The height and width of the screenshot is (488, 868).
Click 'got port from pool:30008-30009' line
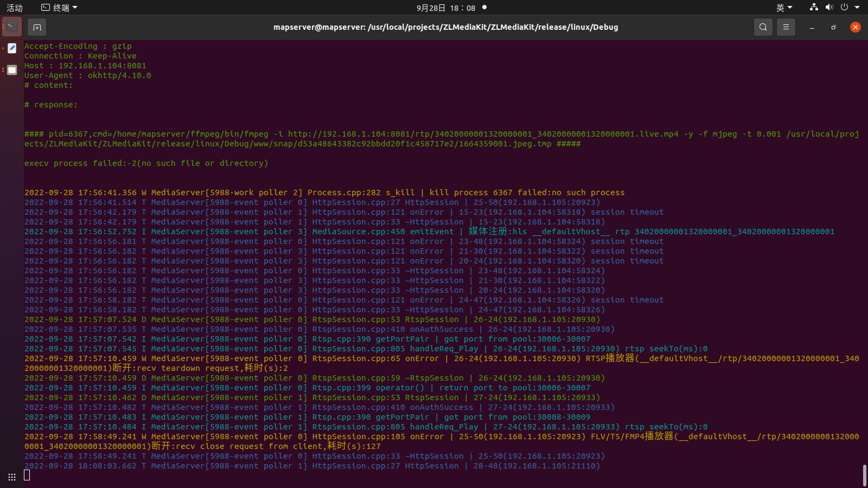(x=307, y=417)
